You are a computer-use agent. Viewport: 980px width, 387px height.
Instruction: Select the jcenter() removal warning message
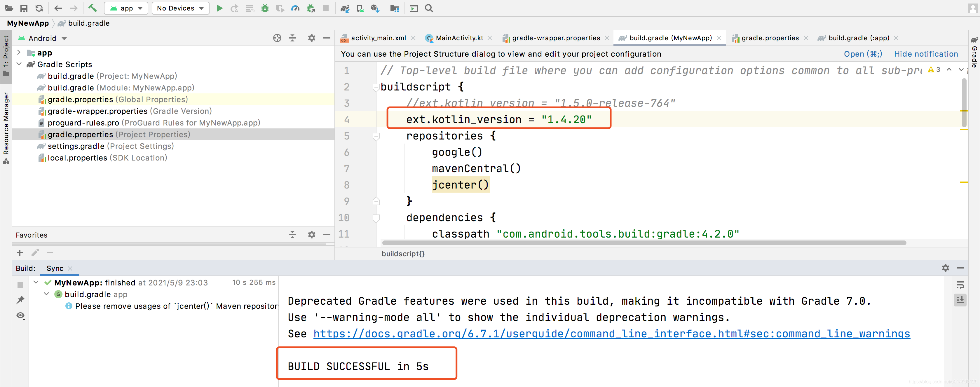(x=172, y=306)
